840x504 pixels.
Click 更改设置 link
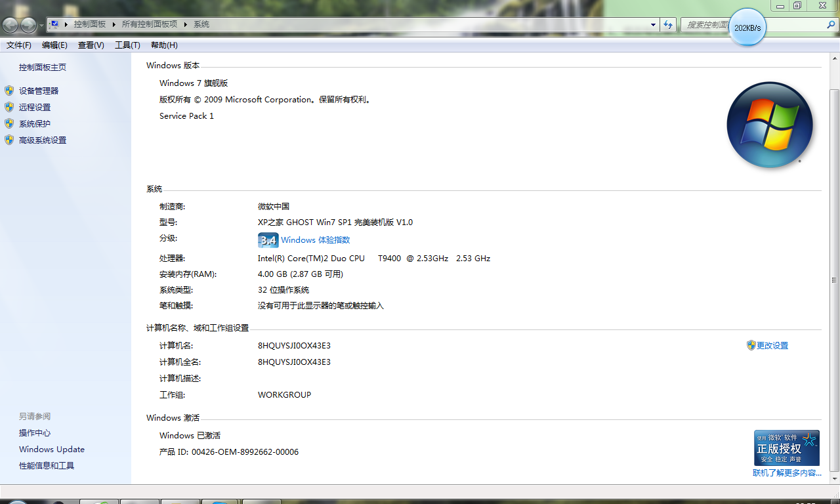(772, 346)
